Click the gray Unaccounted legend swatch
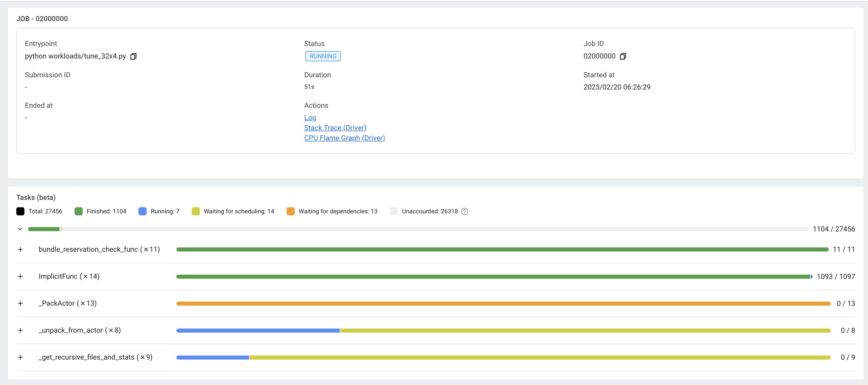868x385 pixels. click(x=394, y=211)
